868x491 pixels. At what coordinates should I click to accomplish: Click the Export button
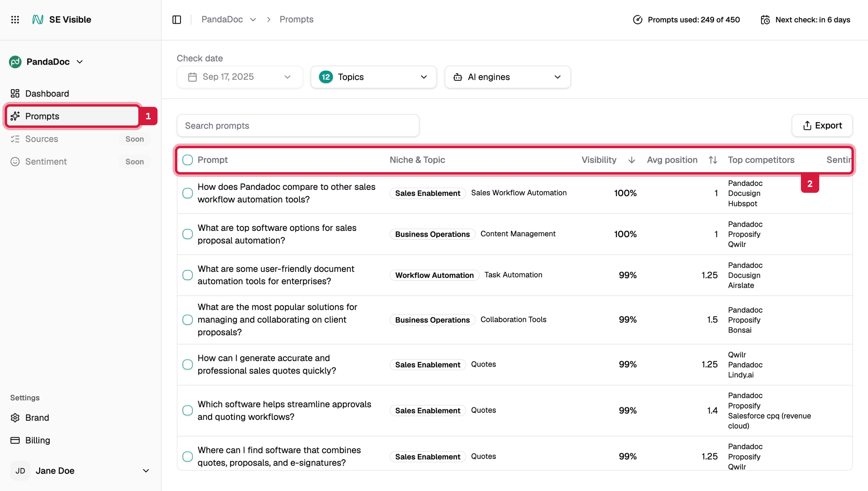pyautogui.click(x=822, y=125)
